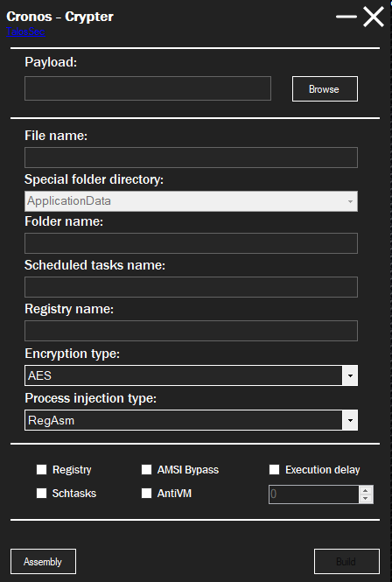Enable the Execution delay checkbox
Viewport: 392px width, 582px height.
coord(275,469)
